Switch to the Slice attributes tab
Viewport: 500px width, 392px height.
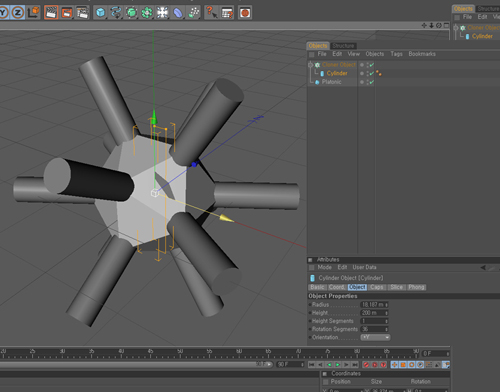click(396, 287)
